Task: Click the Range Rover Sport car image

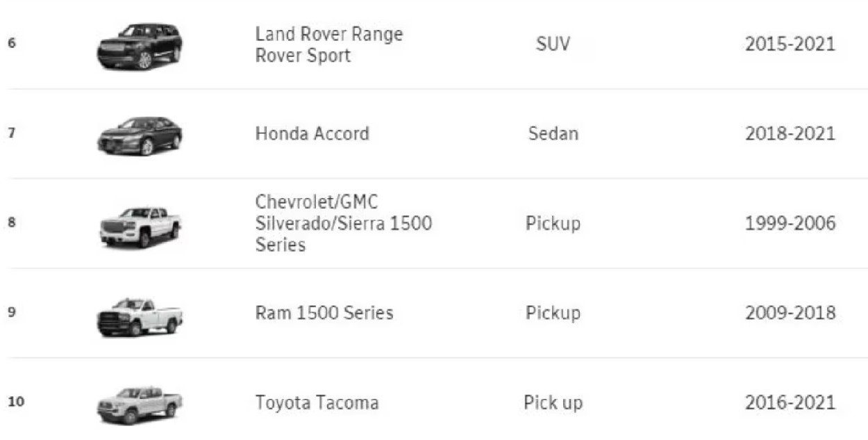Action: pyautogui.click(x=140, y=46)
